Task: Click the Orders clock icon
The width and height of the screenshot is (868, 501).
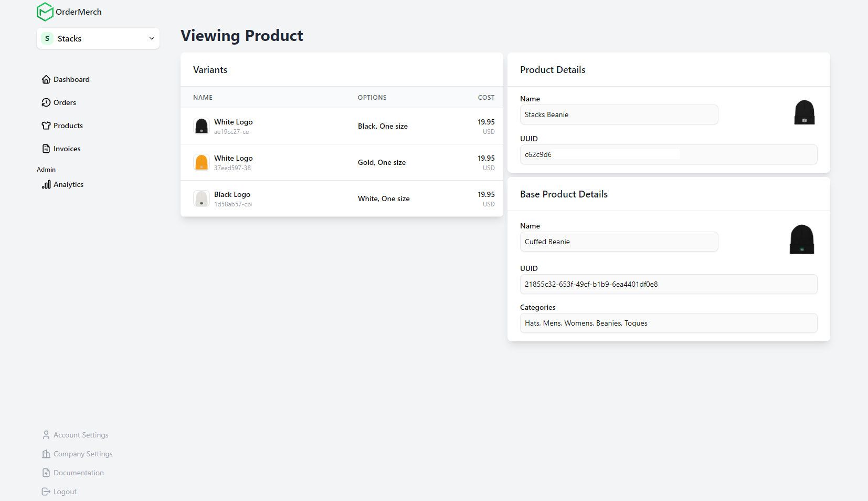Action: 46,102
